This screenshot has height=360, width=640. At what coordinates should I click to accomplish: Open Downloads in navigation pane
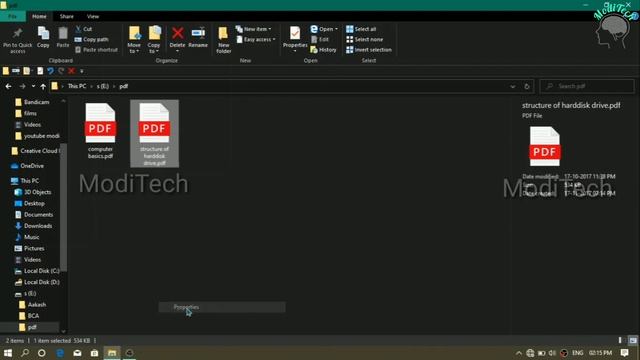(33, 226)
